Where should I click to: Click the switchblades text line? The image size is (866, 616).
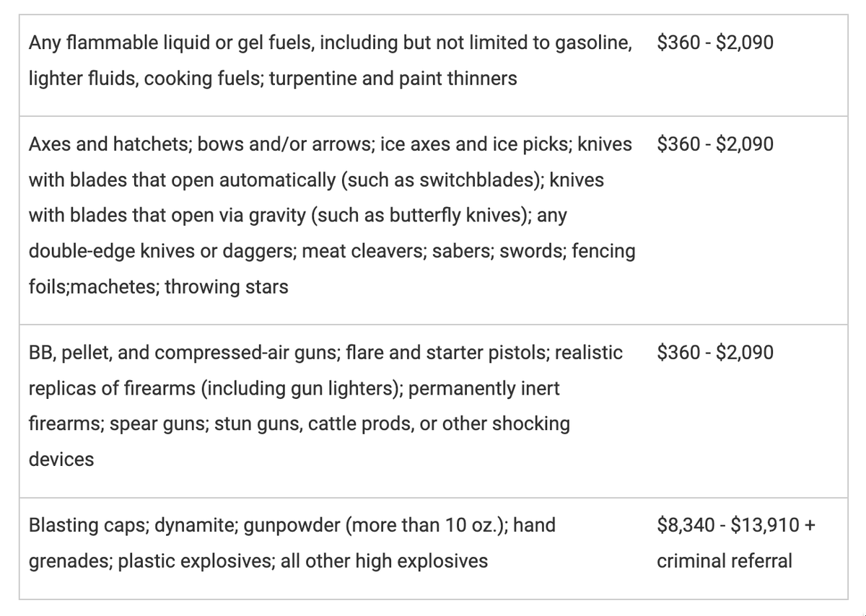coord(316,180)
